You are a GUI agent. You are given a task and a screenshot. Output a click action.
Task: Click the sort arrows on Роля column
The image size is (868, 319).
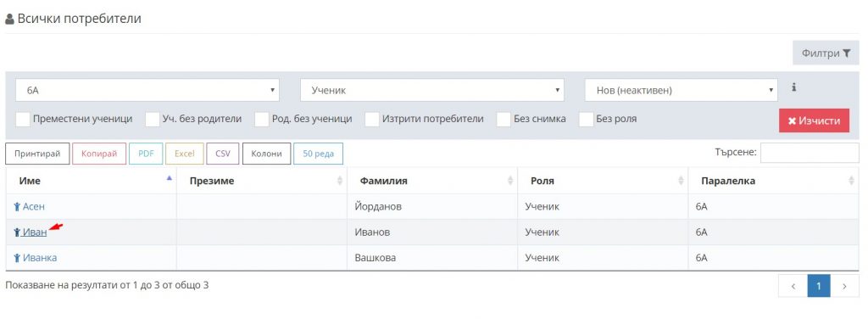(x=681, y=181)
